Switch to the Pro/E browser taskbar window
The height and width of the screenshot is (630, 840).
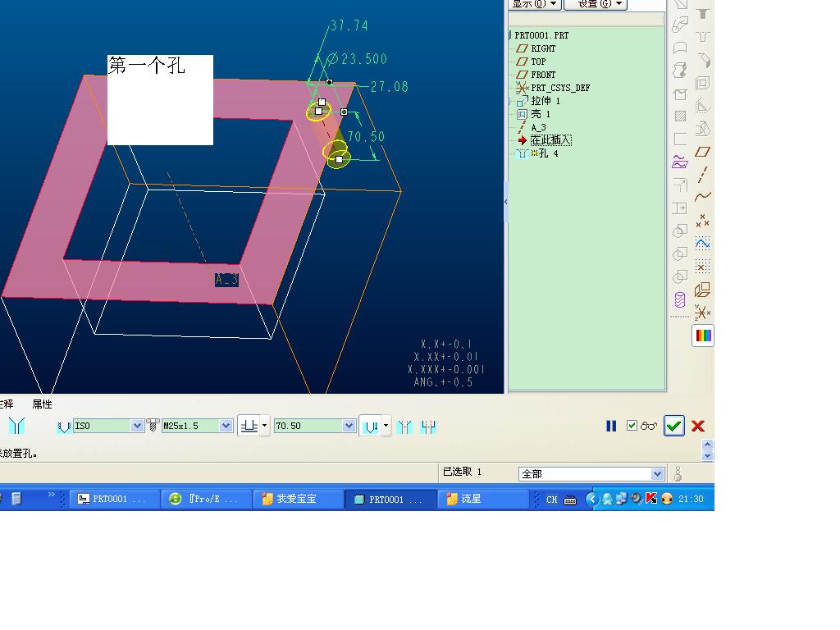[206, 499]
